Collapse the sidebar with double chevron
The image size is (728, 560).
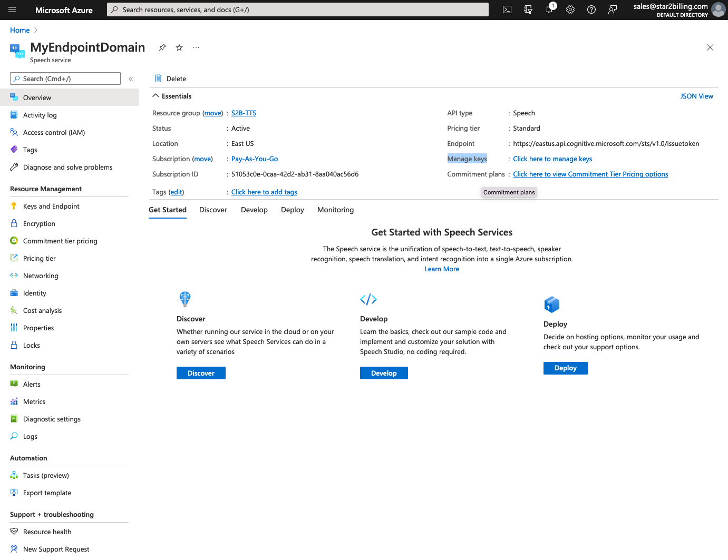tap(131, 79)
